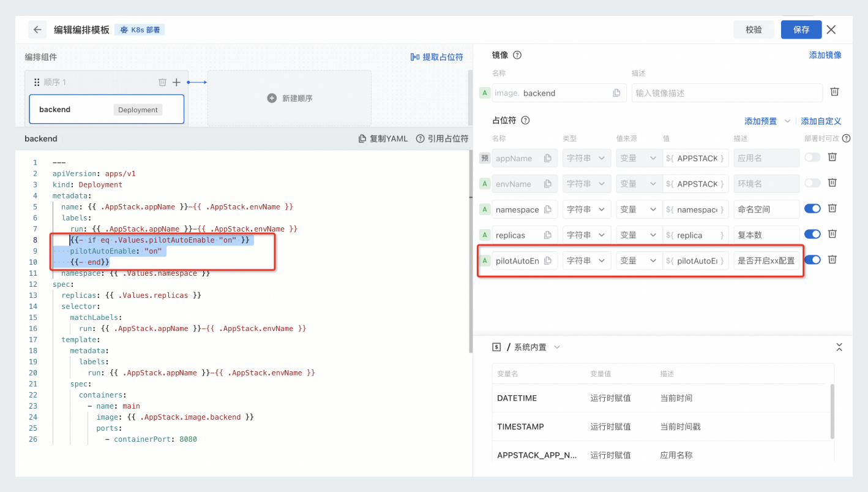Toggle deploy-time editable for namespace
Viewport: 868px width, 492px height.
point(812,208)
